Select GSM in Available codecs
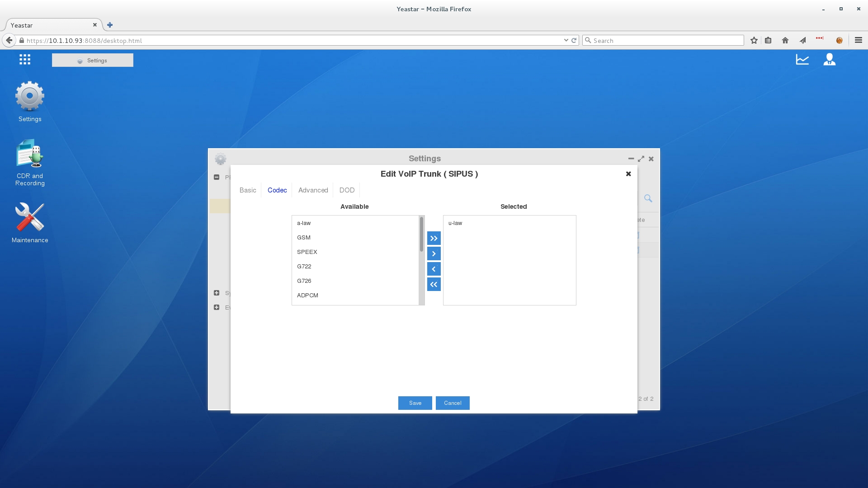The height and width of the screenshot is (488, 868). point(355,238)
